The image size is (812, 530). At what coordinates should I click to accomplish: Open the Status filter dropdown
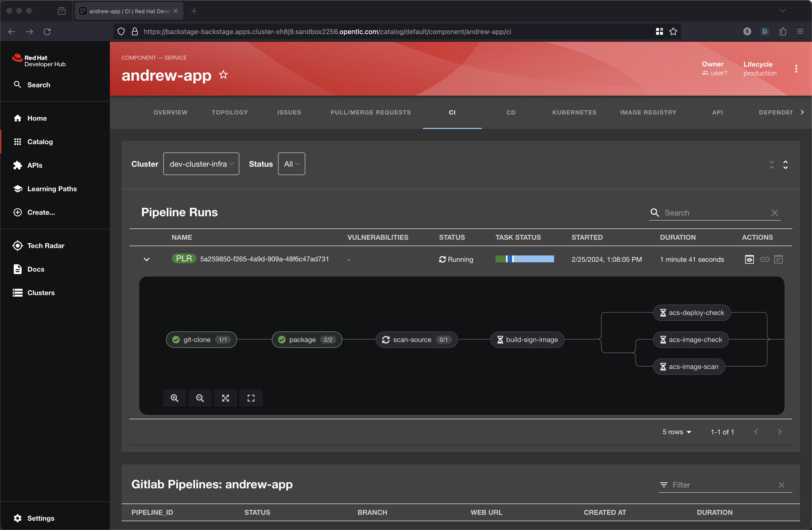point(291,164)
